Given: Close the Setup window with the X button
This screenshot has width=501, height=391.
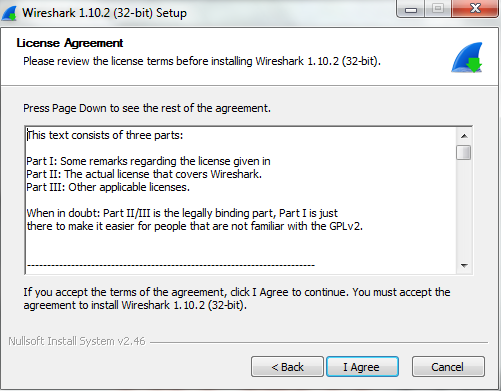Looking at the screenshot, I should click(x=475, y=9).
